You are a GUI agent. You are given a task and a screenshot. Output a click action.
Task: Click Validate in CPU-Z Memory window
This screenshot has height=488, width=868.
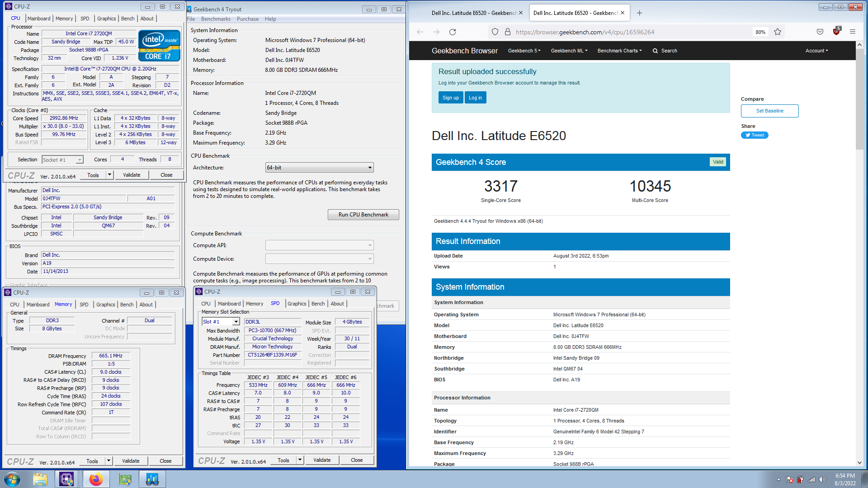[131, 461]
